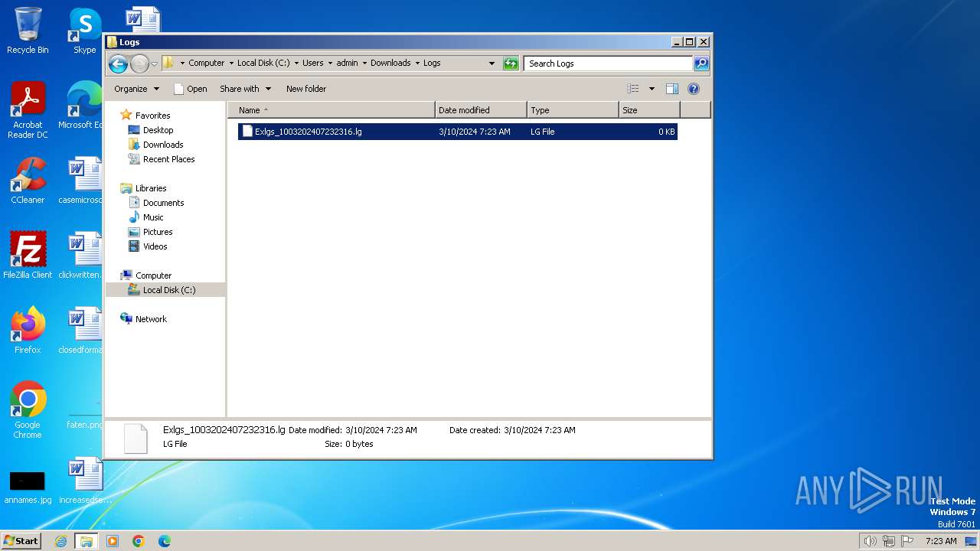This screenshot has width=980, height=551.
Task: Select the Google Chrome desktop icon
Action: (28, 410)
